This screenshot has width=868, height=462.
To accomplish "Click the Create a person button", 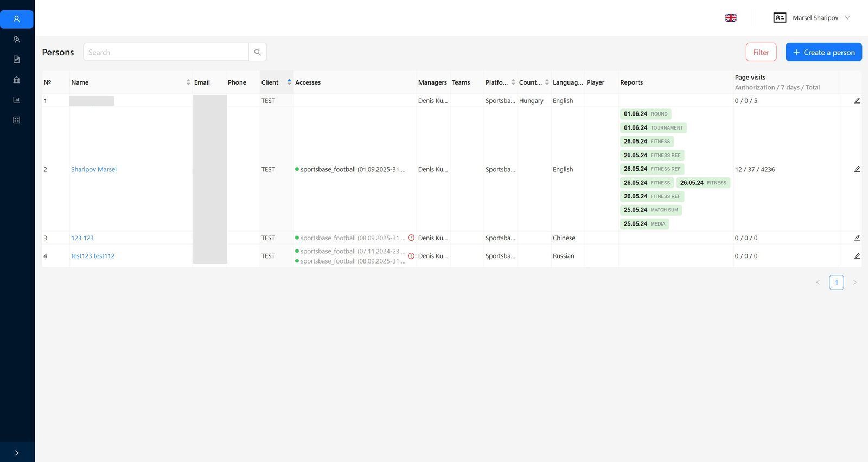I will (x=824, y=52).
